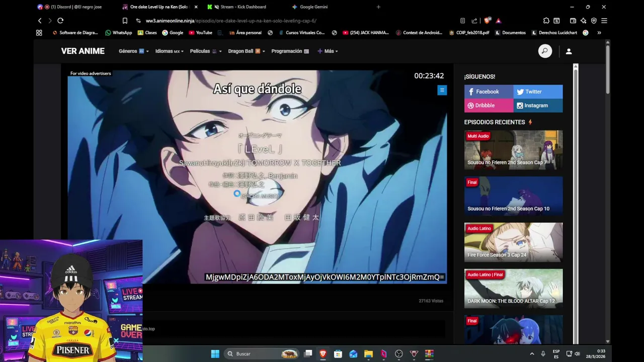
Task: Open the browser extensions puzzle icon
Action: pos(546,21)
